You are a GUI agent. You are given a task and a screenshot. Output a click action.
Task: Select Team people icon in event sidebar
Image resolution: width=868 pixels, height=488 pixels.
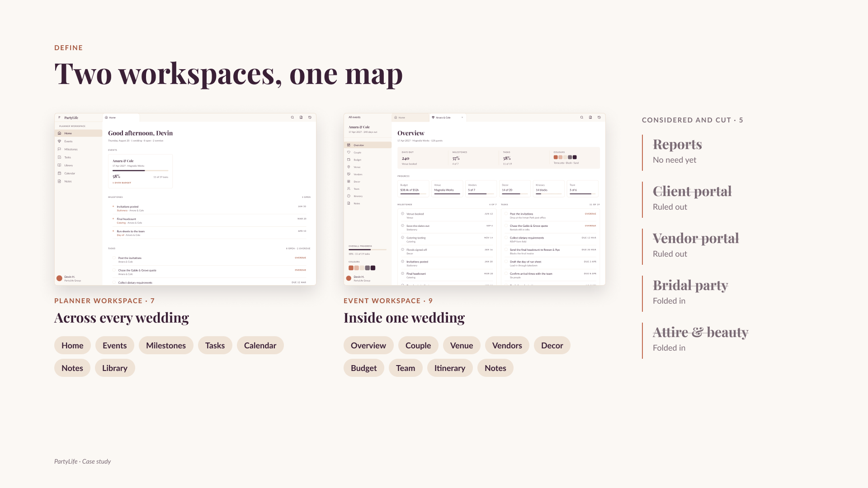(349, 188)
